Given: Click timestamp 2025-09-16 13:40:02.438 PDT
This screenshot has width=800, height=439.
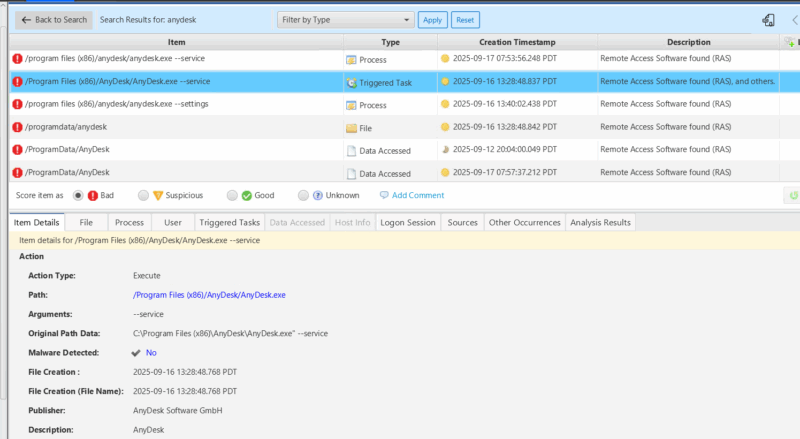Looking at the screenshot, I should point(505,104).
